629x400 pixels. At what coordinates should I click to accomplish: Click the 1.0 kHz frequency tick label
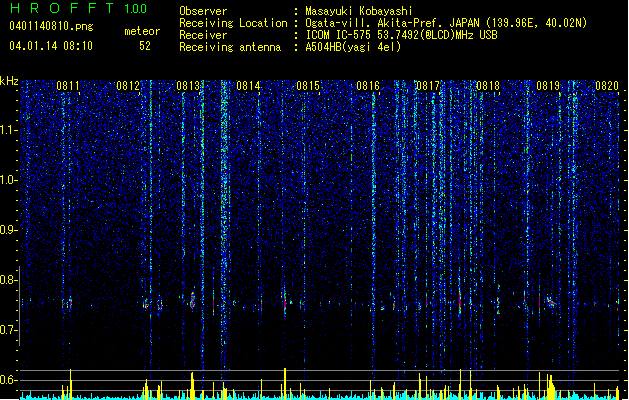click(9, 180)
